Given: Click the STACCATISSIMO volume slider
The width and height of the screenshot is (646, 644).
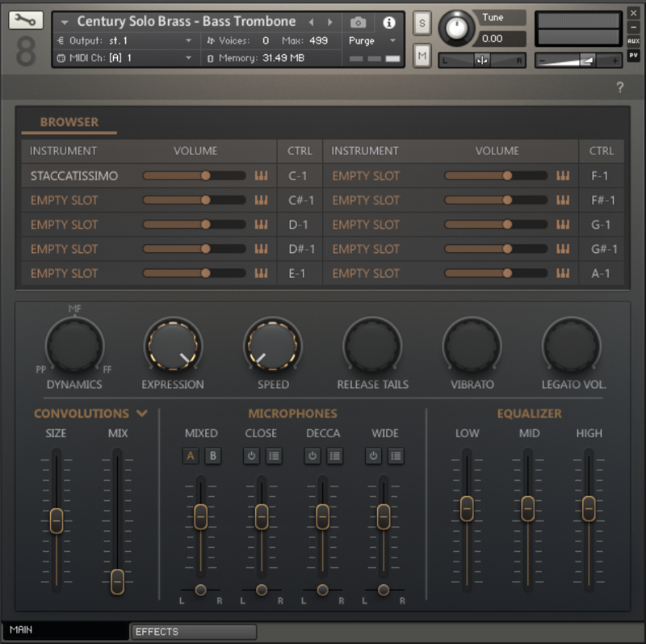Looking at the screenshot, I should pos(194,175).
